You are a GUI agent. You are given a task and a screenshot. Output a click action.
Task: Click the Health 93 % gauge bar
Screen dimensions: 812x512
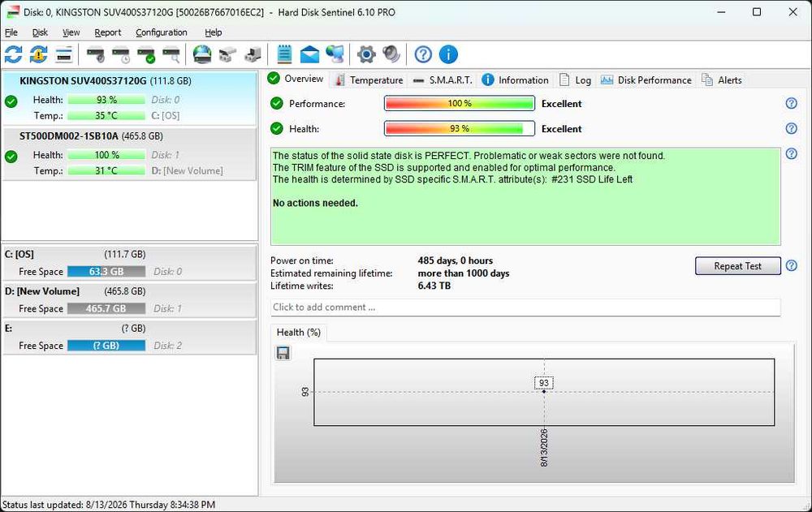point(460,128)
